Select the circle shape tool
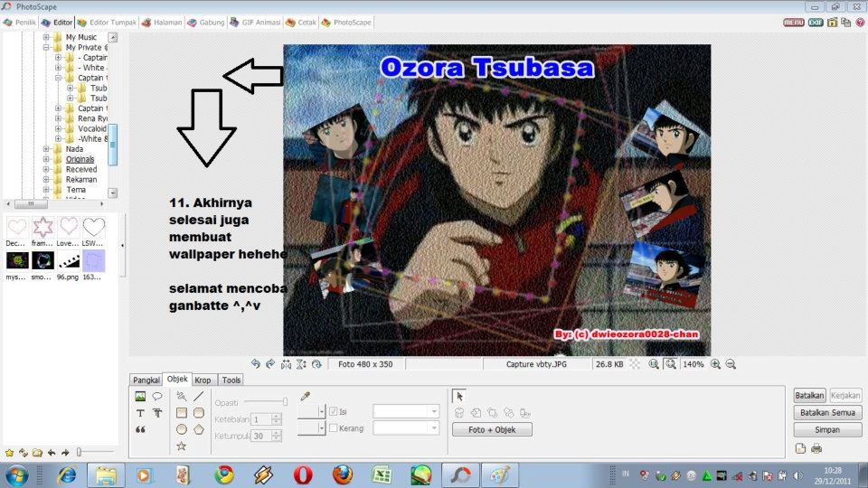The height and width of the screenshot is (488, 868). [x=181, y=429]
